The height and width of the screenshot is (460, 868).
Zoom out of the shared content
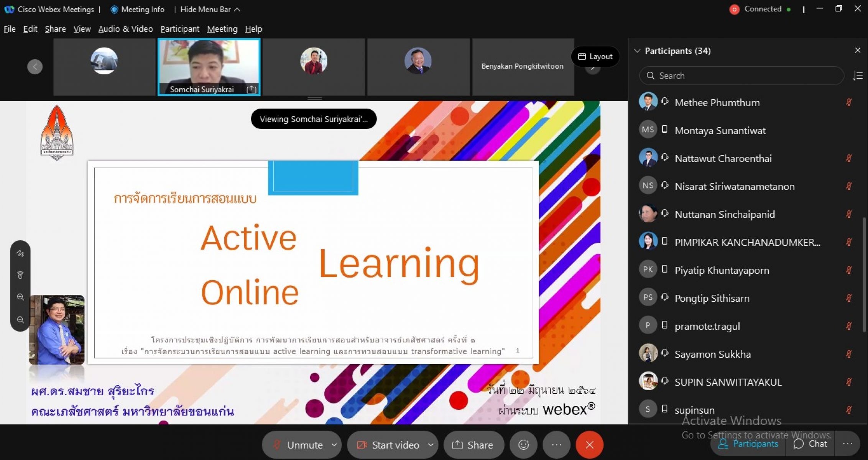click(20, 319)
